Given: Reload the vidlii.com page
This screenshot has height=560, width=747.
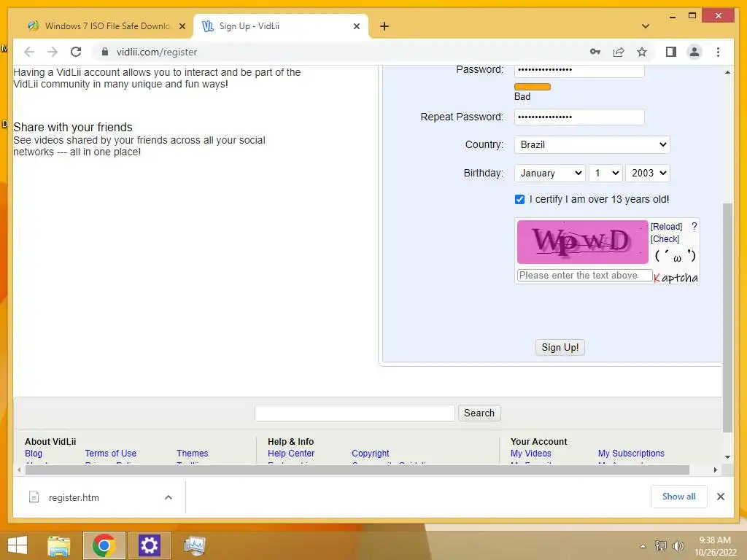Looking at the screenshot, I should pyautogui.click(x=76, y=52).
